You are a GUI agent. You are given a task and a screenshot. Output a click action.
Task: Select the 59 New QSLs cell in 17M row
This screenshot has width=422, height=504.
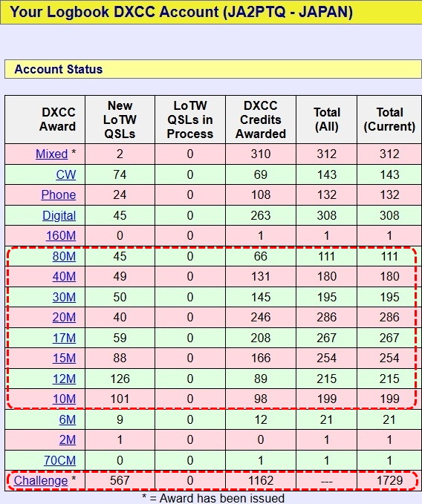(120, 338)
